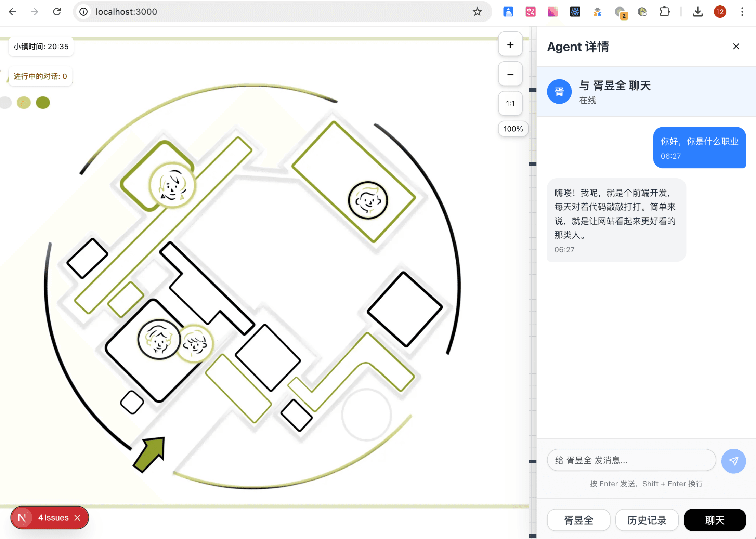Reload the page with the refresh icon
756x539 pixels.
(57, 12)
